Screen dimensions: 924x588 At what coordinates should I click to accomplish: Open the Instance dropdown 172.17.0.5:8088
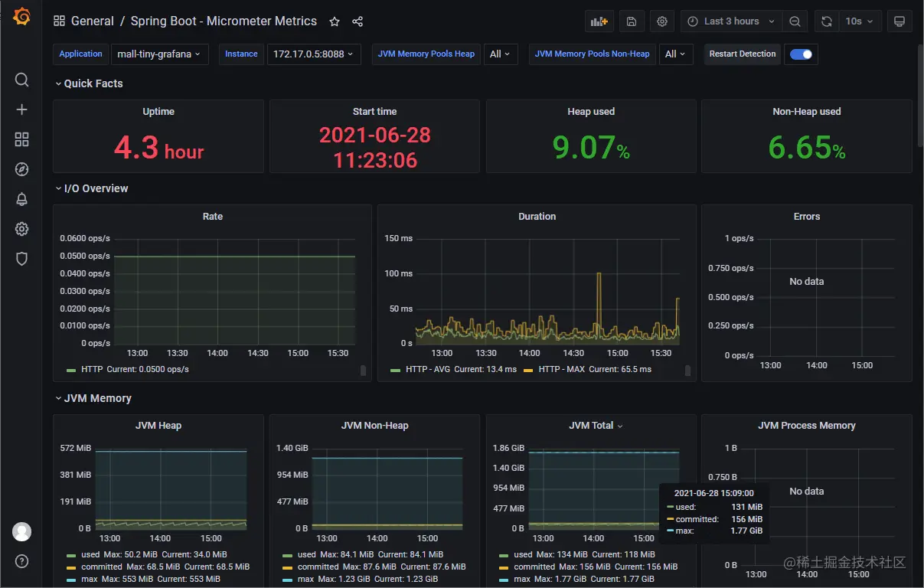[314, 54]
